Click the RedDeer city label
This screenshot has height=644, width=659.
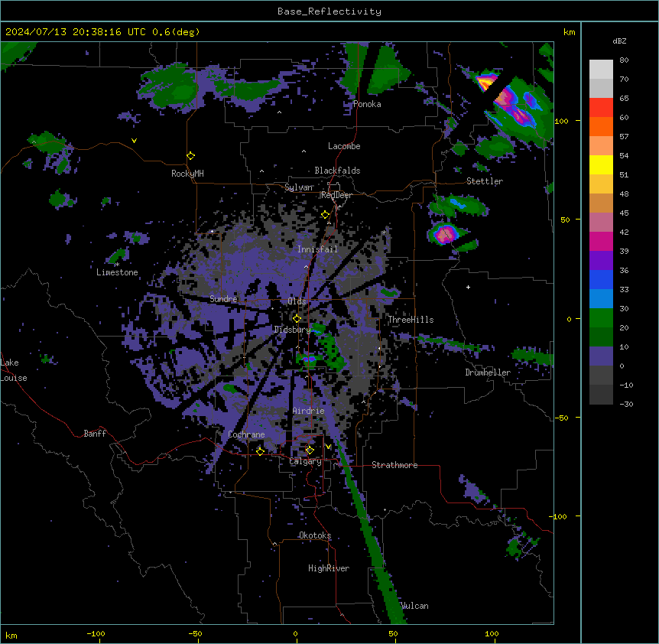(336, 195)
